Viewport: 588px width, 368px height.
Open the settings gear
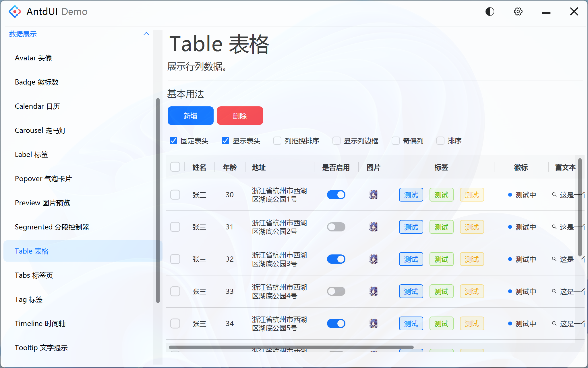pos(518,11)
